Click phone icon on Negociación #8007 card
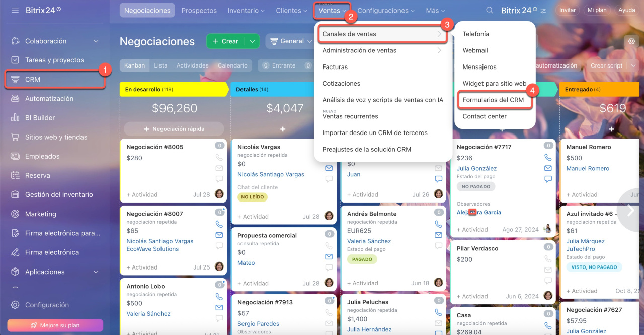Image resolution: width=644 pixels, height=335 pixels. point(219,224)
